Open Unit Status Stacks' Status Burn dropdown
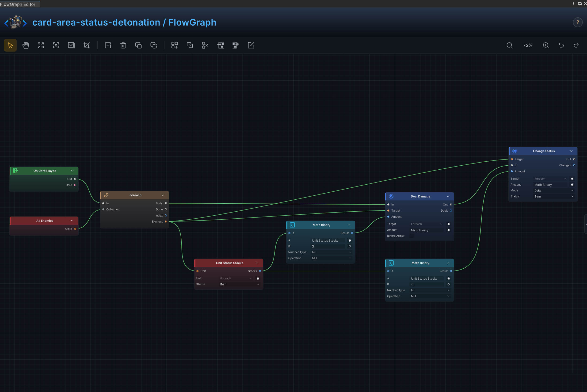 click(x=240, y=284)
